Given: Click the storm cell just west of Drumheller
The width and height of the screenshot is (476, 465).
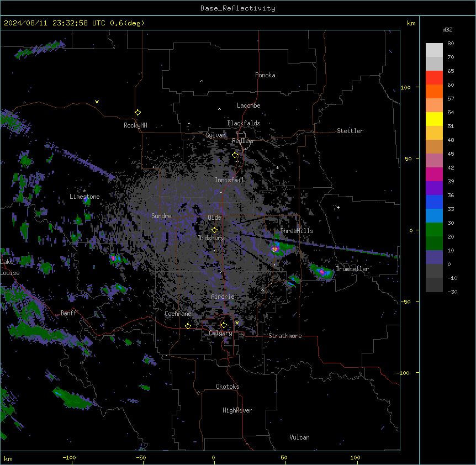Looking at the screenshot, I should pyautogui.click(x=321, y=272).
